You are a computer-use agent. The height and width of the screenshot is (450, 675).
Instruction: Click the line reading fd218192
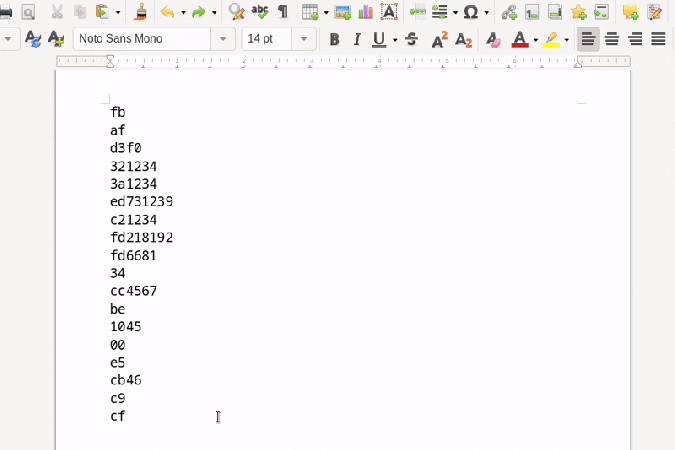pyautogui.click(x=142, y=237)
